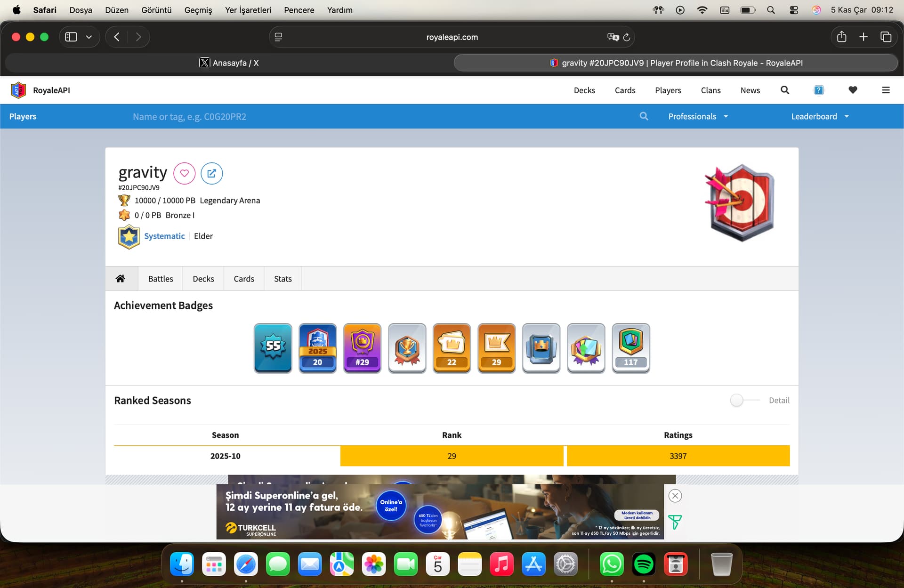
Task: Open the Stats tab
Action: pos(282,279)
